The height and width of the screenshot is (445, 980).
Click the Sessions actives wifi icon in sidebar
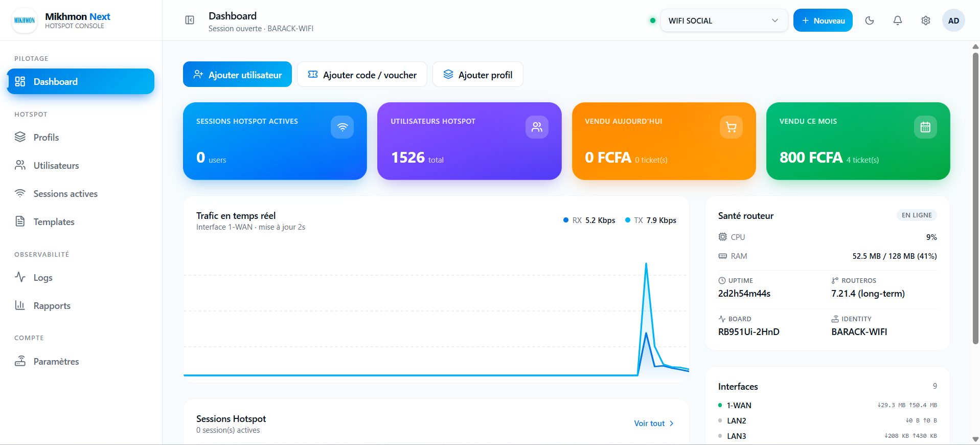[20, 193]
